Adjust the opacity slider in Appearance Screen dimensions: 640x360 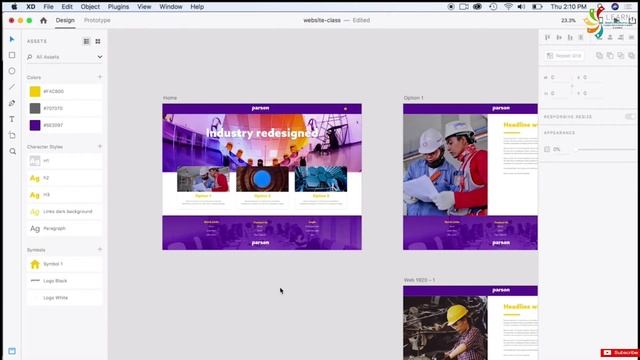tap(606, 149)
